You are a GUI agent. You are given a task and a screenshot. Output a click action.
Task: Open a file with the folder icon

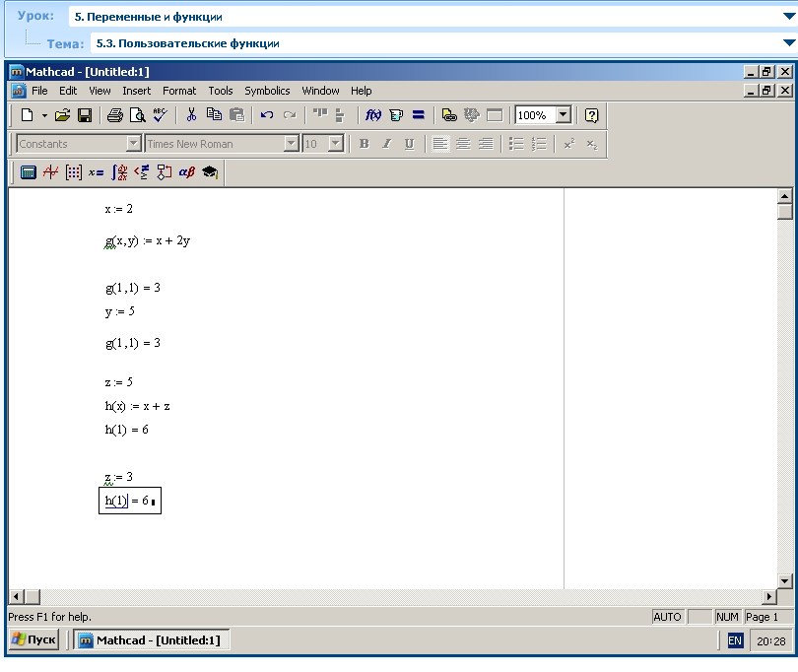click(62, 115)
